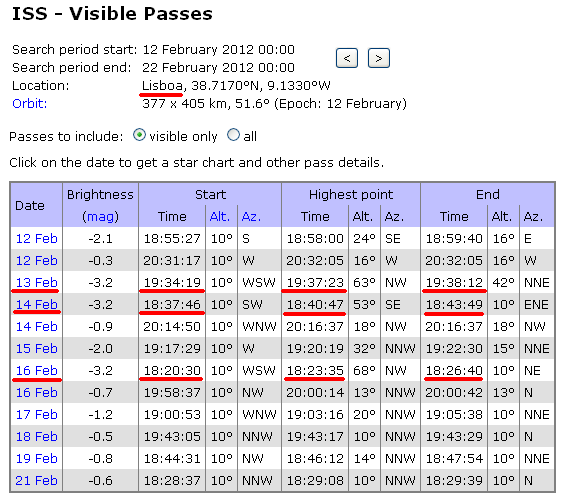
Task: Click end time 19:05:38
Action: coord(454,415)
